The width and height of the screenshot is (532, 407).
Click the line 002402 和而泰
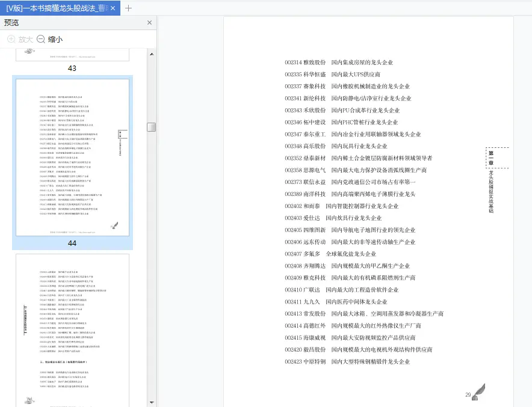click(x=341, y=206)
